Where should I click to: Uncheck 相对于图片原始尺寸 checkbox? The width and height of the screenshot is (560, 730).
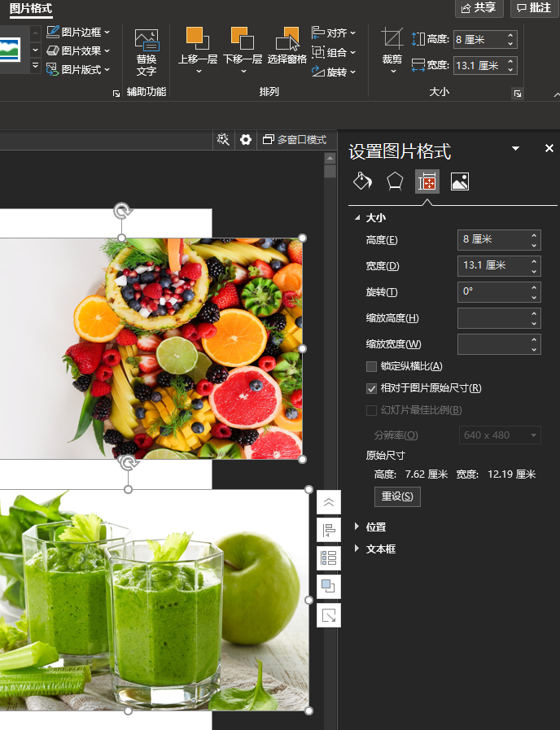click(371, 388)
